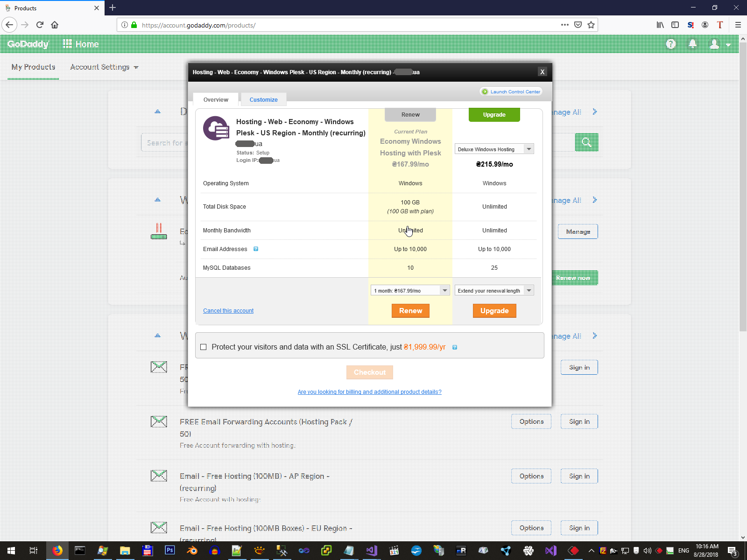Switch to the Overview tab
The height and width of the screenshot is (560, 747).
tap(216, 100)
